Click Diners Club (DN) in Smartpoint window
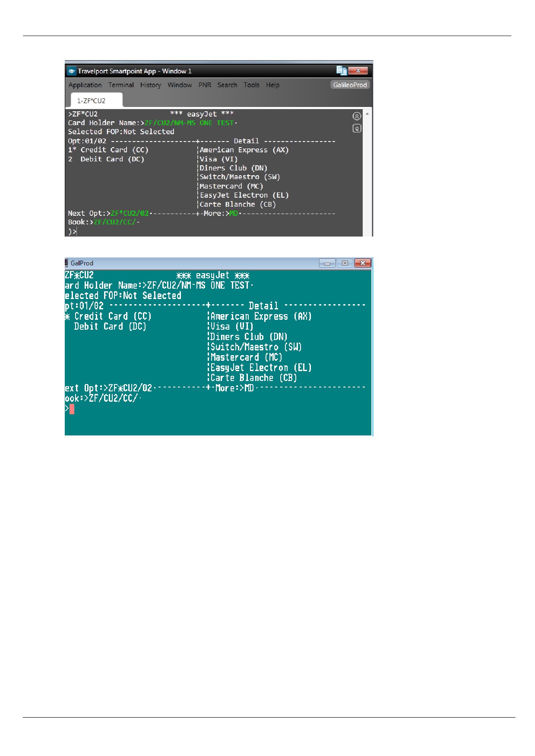The height and width of the screenshot is (756, 535). 234,168
